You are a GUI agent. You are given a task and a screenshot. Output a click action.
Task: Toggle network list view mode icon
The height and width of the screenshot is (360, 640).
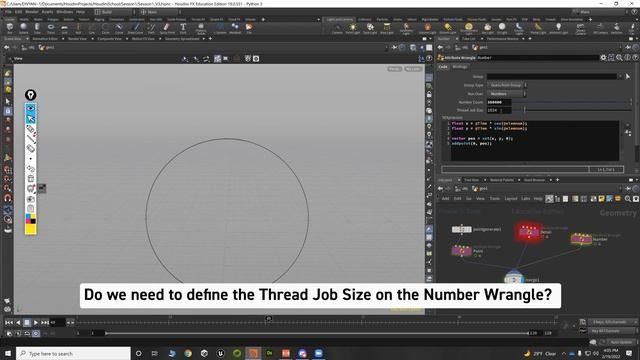(x=558, y=199)
